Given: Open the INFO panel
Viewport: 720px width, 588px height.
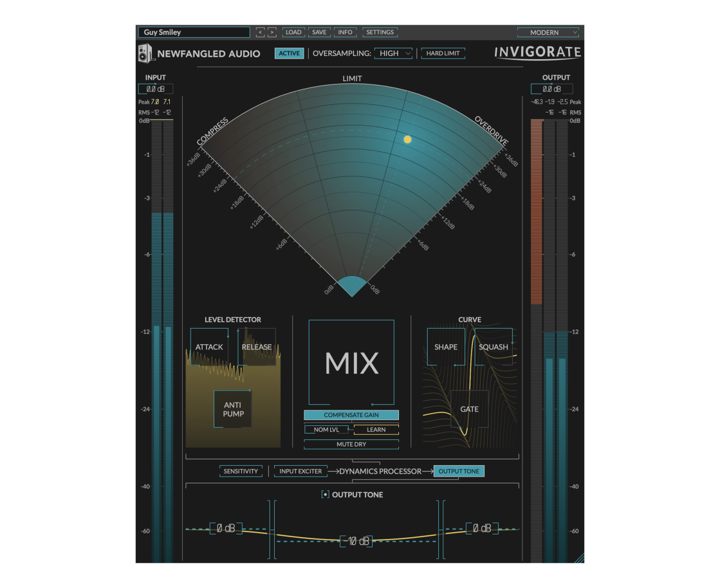Looking at the screenshot, I should point(346,32).
